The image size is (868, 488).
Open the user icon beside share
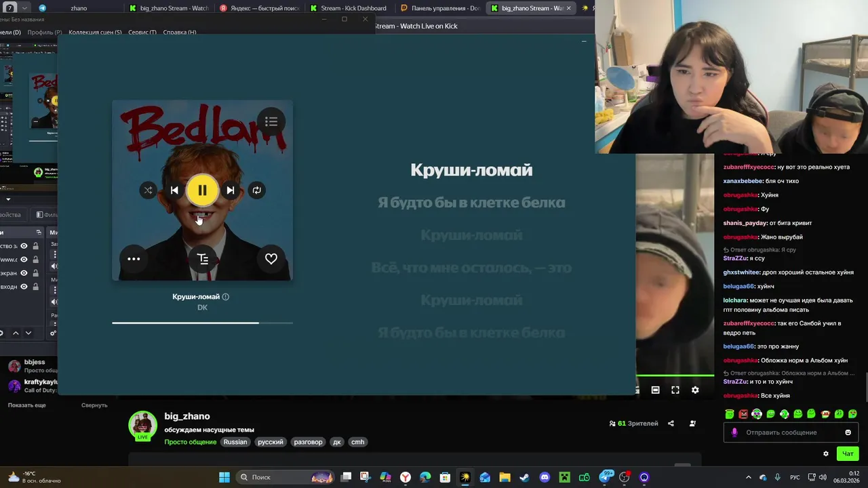coord(692,424)
